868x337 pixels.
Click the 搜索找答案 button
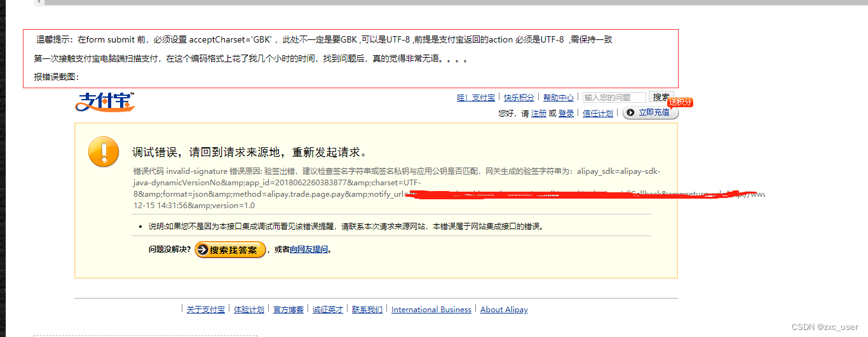pyautogui.click(x=230, y=250)
